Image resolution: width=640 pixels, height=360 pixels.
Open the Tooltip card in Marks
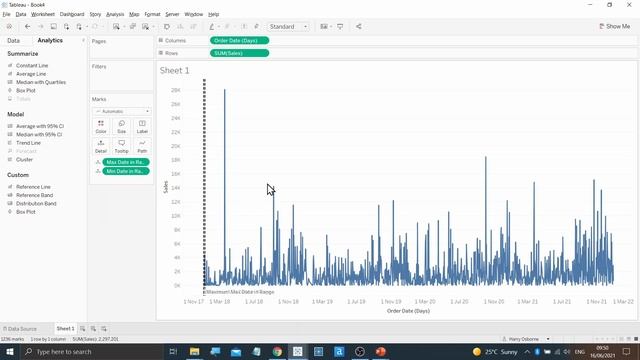(x=122, y=146)
